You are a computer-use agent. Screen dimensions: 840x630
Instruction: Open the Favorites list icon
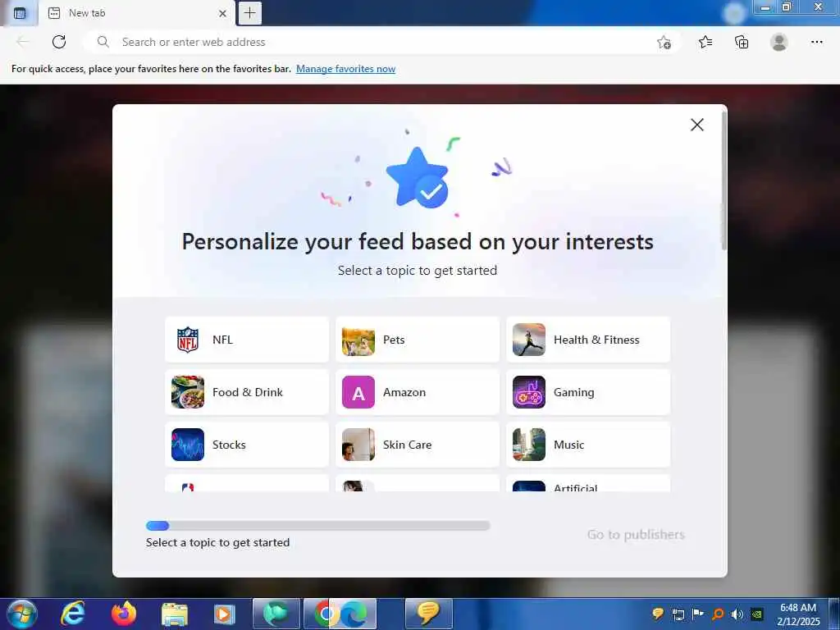tap(705, 42)
